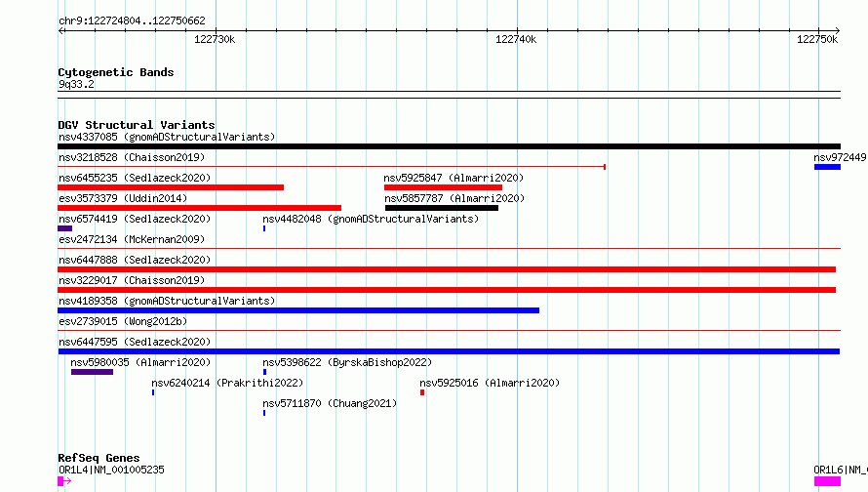Click the nsv5925847 red variant bar
Screen dimensions: 868x492
click(x=443, y=187)
